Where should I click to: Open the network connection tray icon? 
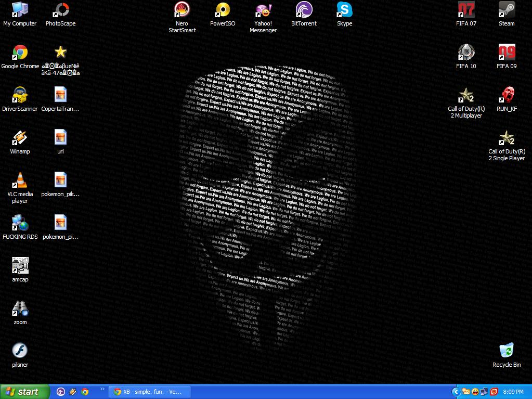click(x=485, y=392)
